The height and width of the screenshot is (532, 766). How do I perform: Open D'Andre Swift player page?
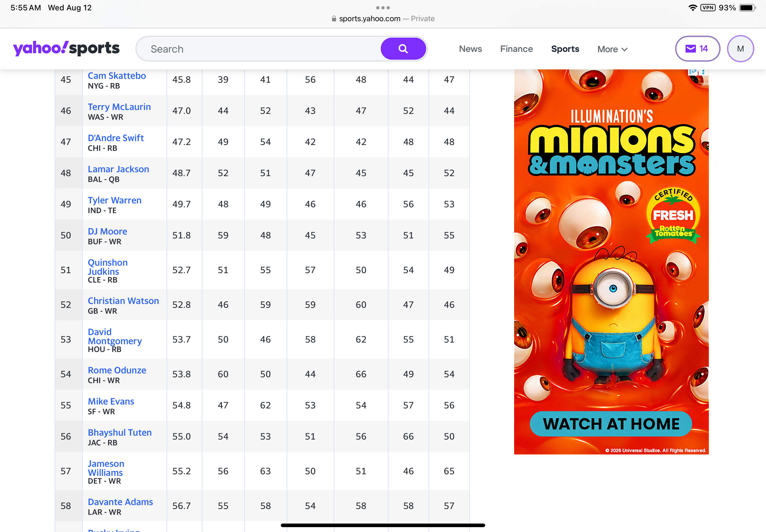click(x=116, y=138)
